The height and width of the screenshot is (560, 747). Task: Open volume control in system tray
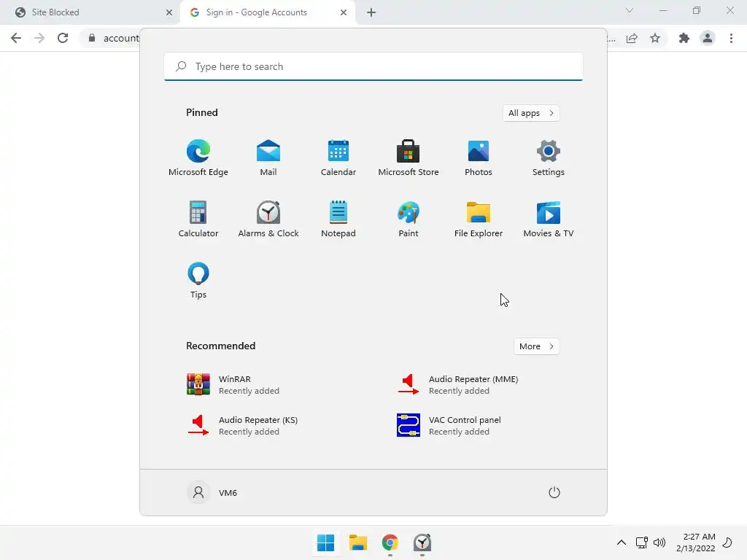(659, 542)
